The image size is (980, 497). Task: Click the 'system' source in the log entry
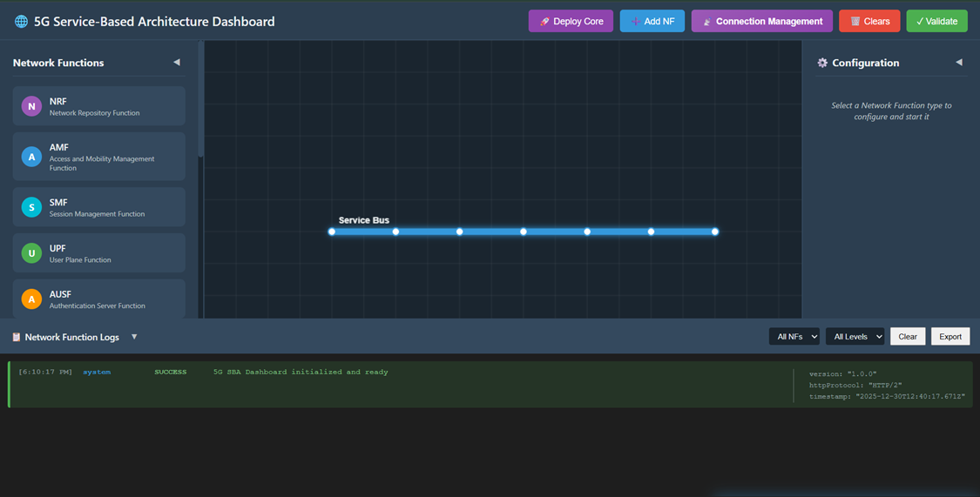coord(97,373)
